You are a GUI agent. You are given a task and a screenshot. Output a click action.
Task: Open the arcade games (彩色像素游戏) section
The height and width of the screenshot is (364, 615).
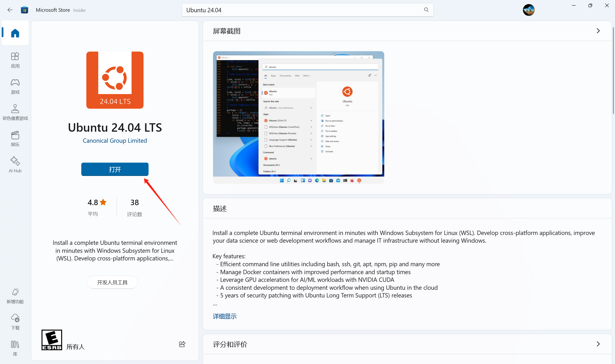tap(15, 112)
